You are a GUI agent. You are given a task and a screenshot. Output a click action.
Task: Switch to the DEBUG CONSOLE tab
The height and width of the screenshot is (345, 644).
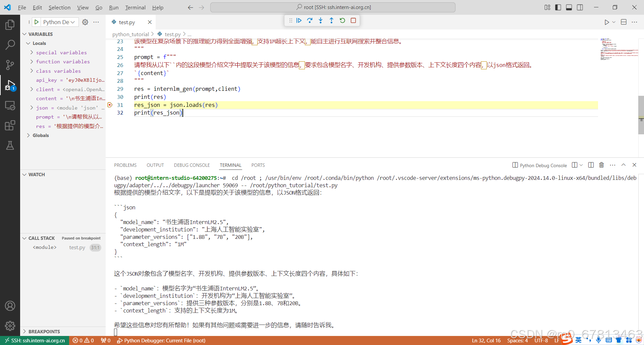(x=192, y=165)
